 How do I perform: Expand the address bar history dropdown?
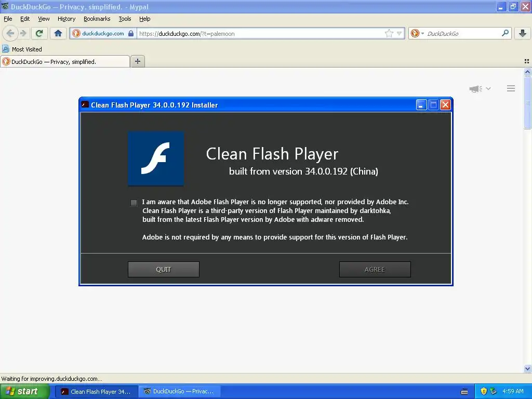click(x=400, y=34)
